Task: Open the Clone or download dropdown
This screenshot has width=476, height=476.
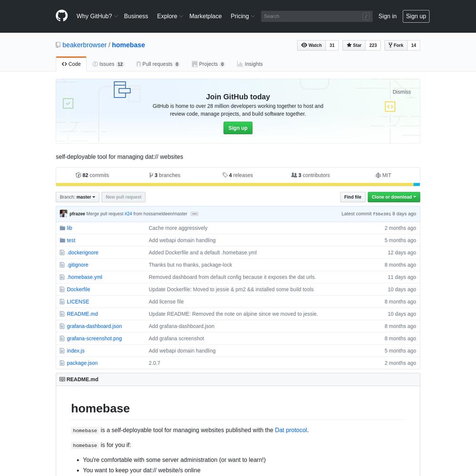Action: (x=394, y=197)
